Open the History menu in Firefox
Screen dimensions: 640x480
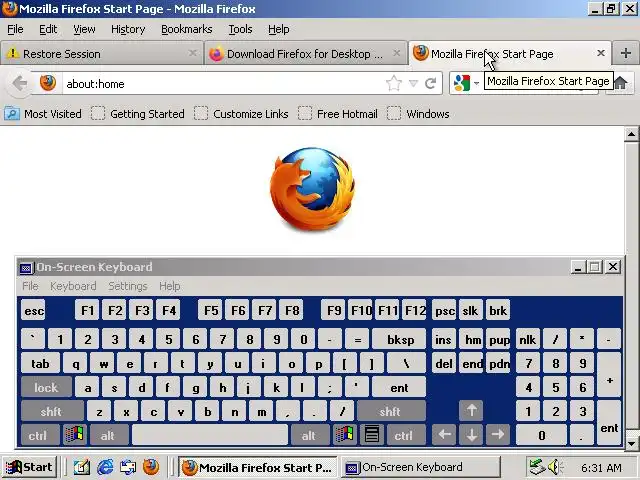[x=128, y=29]
